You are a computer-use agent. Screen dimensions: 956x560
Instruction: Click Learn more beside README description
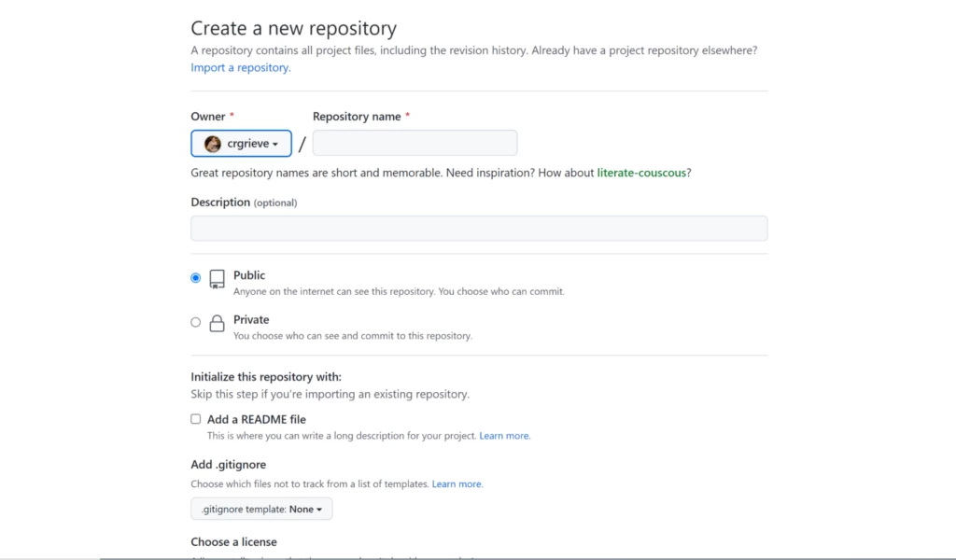(504, 435)
